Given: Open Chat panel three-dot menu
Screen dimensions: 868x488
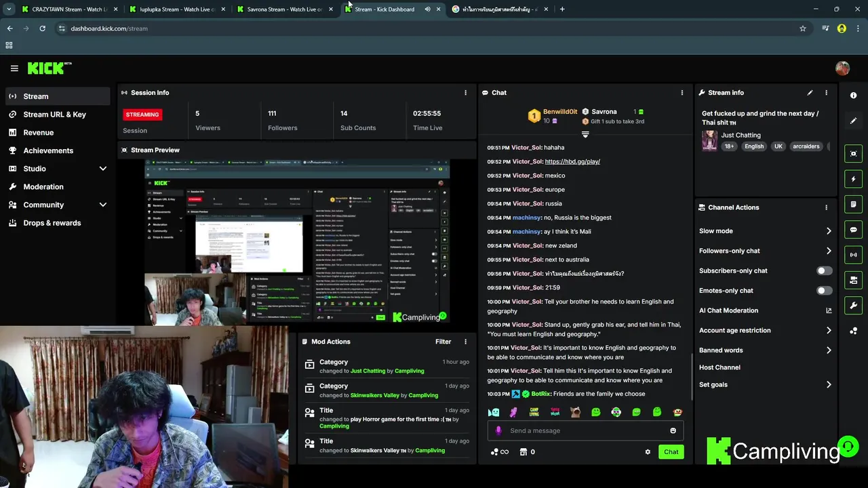Looking at the screenshot, I should click(682, 93).
